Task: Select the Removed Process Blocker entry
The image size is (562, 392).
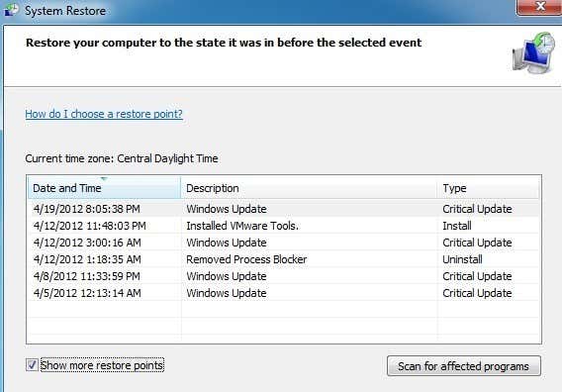Action: [x=284, y=259]
